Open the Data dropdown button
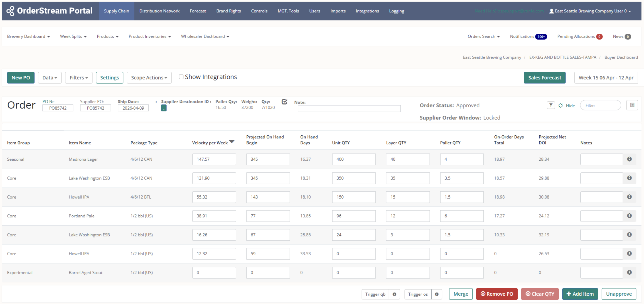644x304 pixels. tap(49, 78)
